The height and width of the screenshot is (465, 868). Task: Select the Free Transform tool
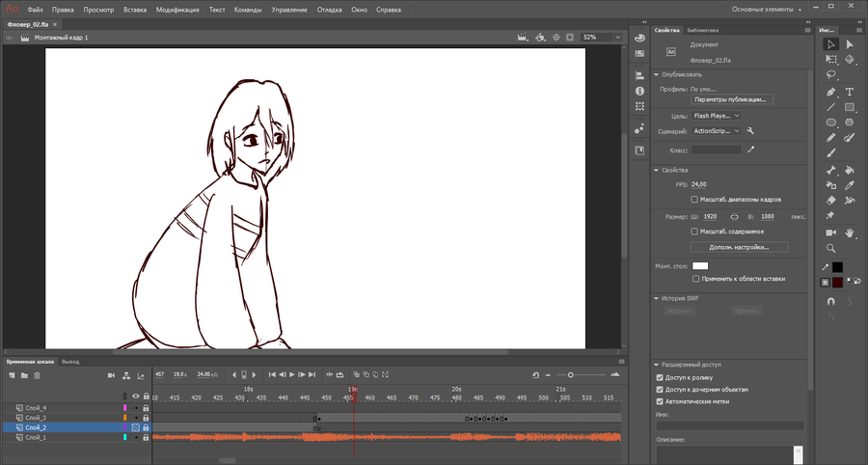pos(831,59)
